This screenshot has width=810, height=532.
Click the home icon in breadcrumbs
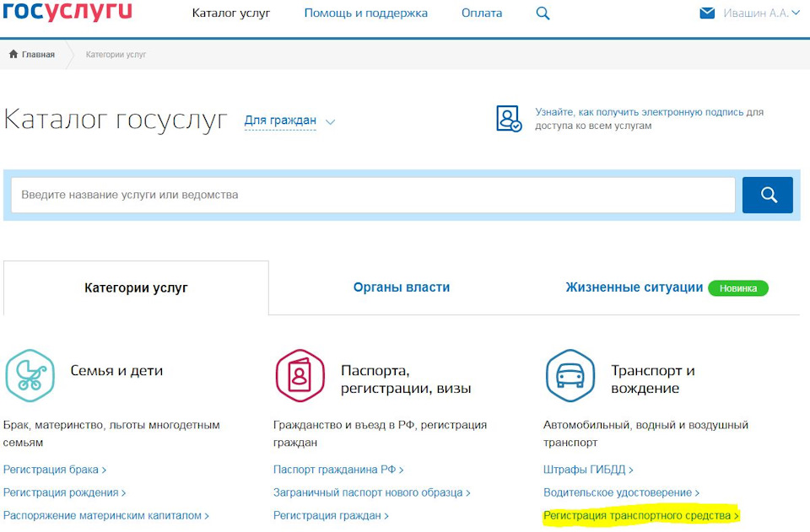click(x=13, y=54)
